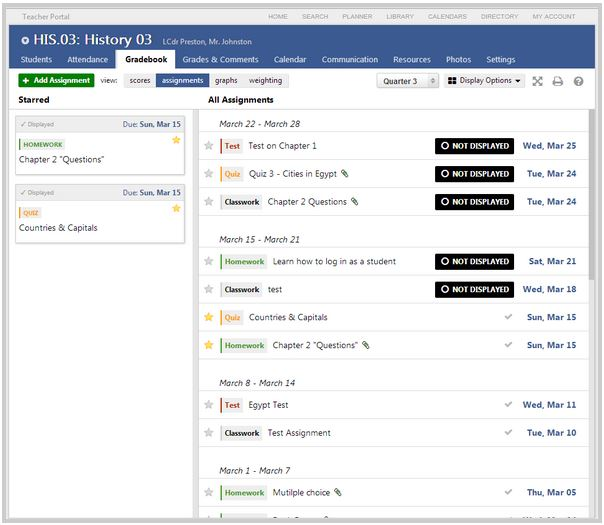Screen dimensions: 604x525
Task: Open the Calendar tab
Action: coord(290,59)
